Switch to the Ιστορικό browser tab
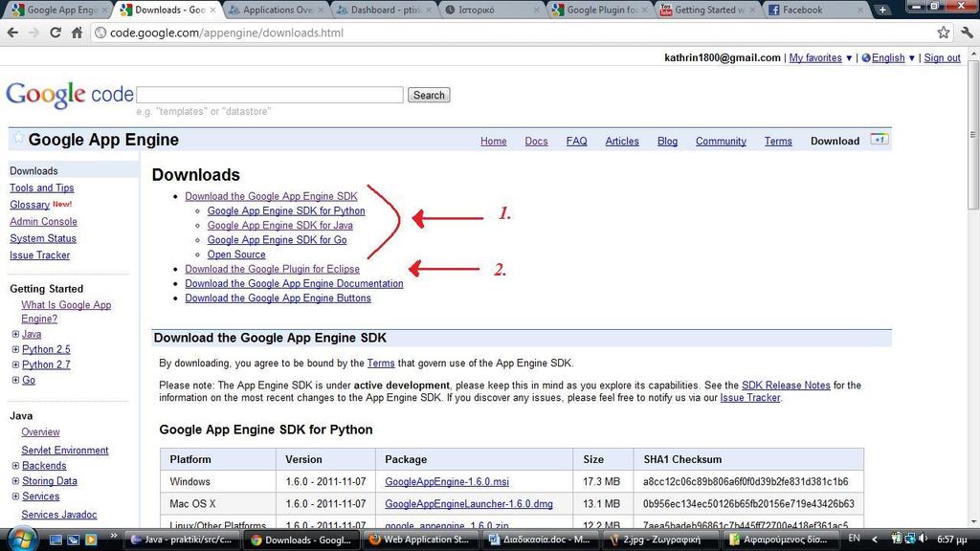This screenshot has height=551, width=980. click(492, 10)
